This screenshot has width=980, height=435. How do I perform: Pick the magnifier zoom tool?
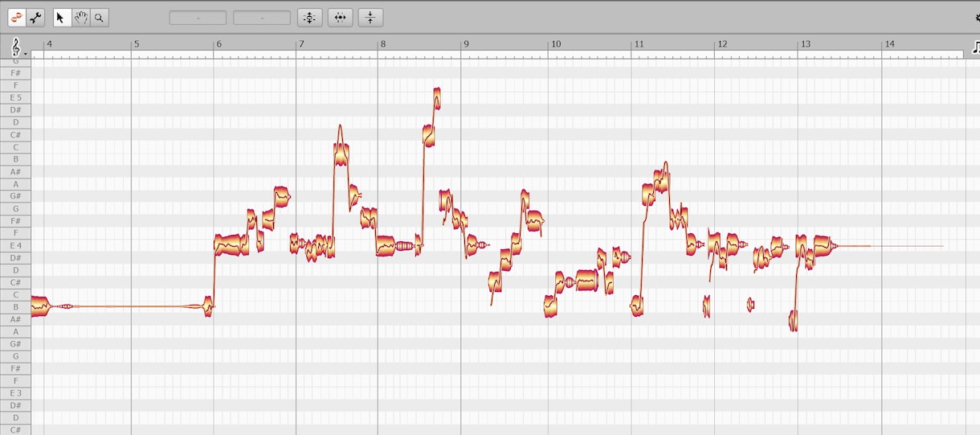99,17
